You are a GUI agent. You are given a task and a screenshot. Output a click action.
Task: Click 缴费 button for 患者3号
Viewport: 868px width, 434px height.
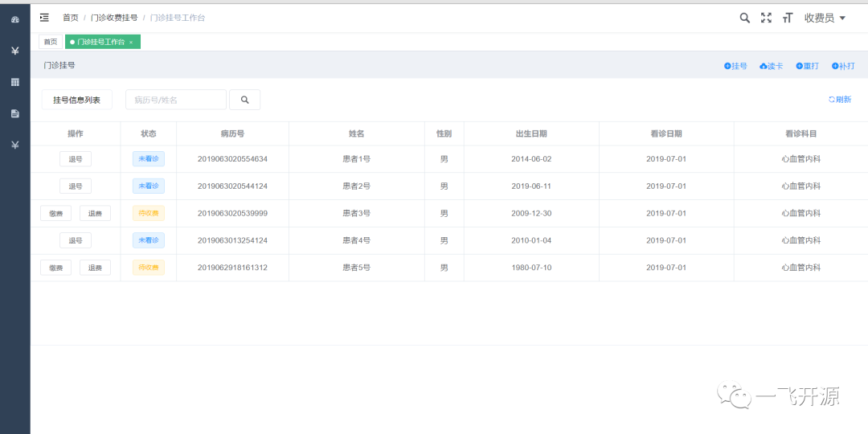click(55, 214)
